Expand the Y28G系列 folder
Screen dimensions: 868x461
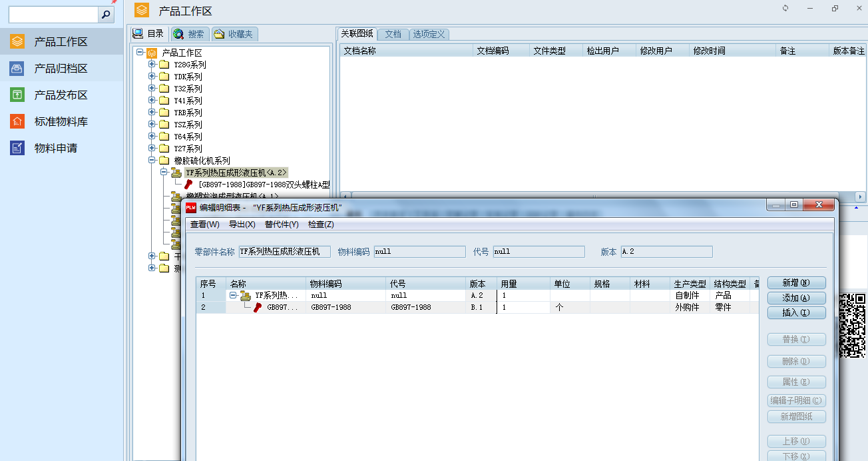[x=152, y=65]
